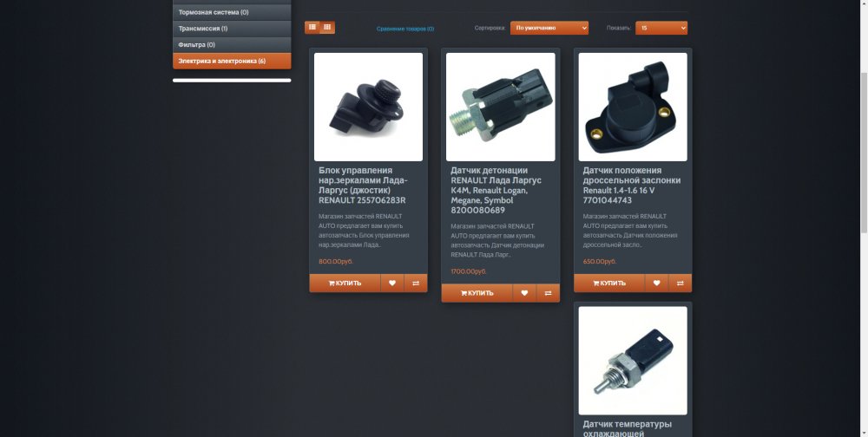Open the coolant temperature sensor thumbnail

point(633,361)
